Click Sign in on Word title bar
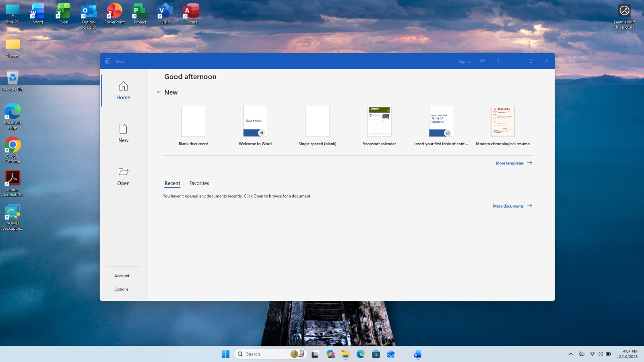The width and height of the screenshot is (644, 362). click(x=464, y=61)
